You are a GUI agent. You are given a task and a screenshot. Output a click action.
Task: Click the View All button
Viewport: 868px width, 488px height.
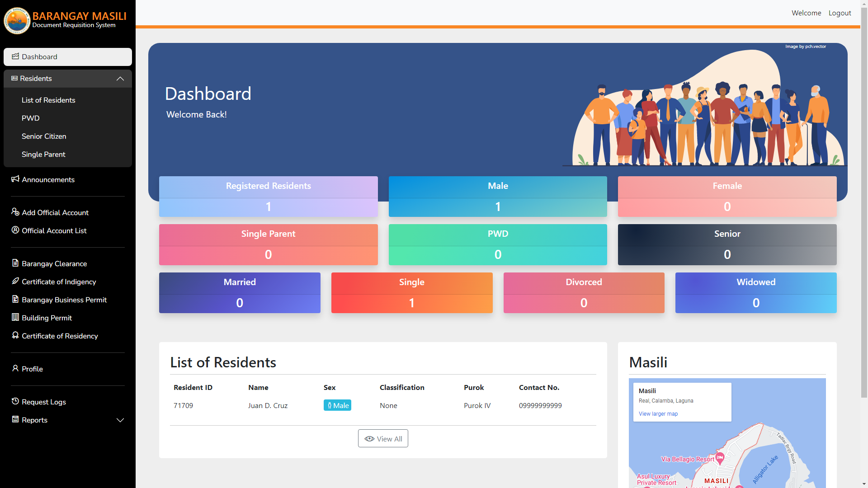coord(383,438)
